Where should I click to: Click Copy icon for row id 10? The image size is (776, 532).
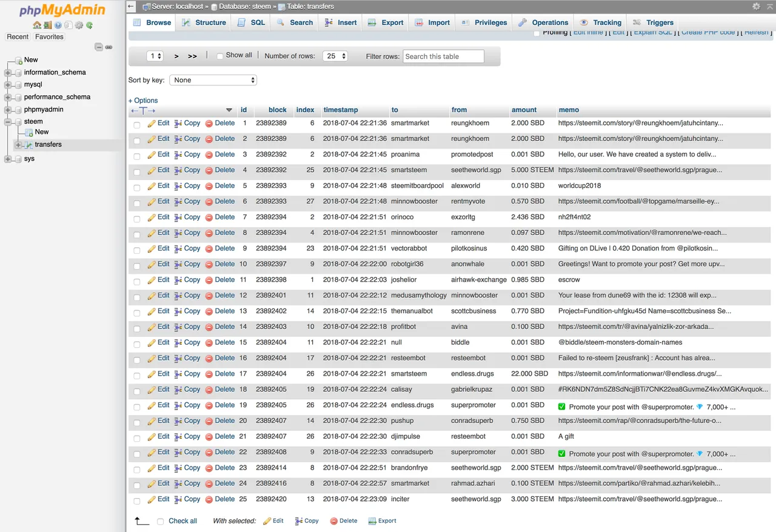(x=178, y=265)
